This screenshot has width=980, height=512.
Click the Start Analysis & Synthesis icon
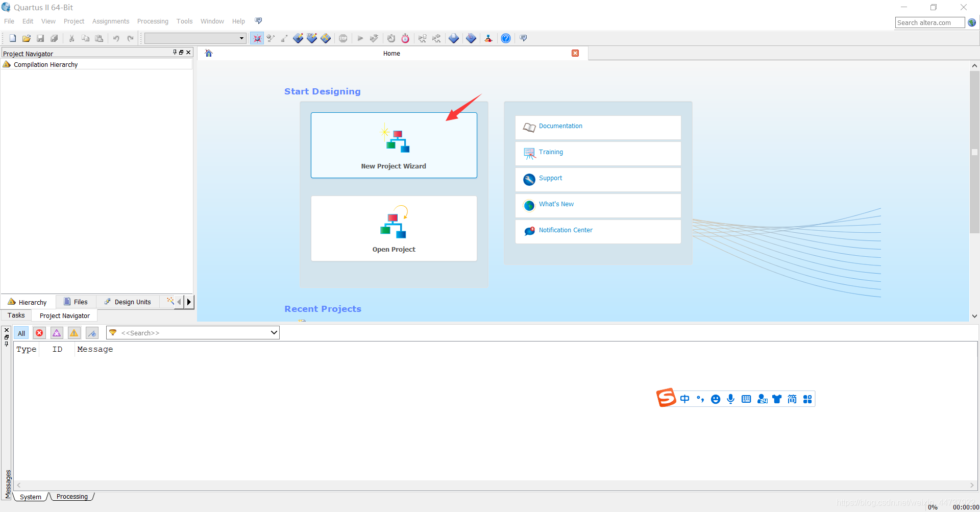tap(374, 38)
